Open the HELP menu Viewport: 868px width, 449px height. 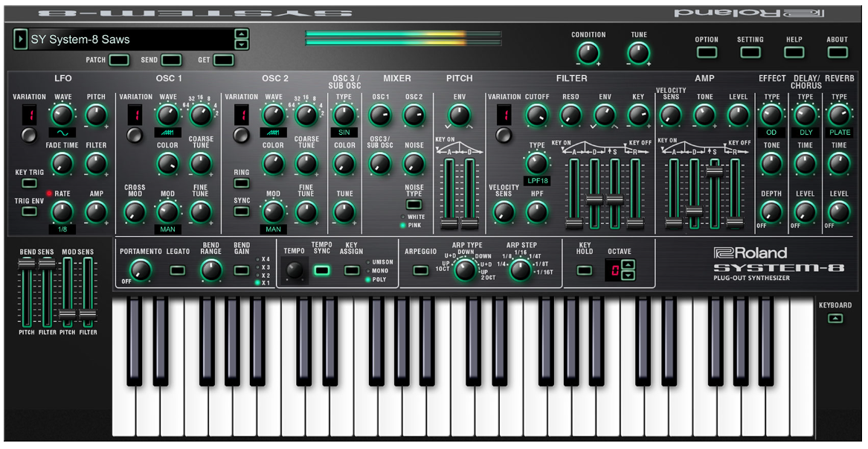coord(794,52)
